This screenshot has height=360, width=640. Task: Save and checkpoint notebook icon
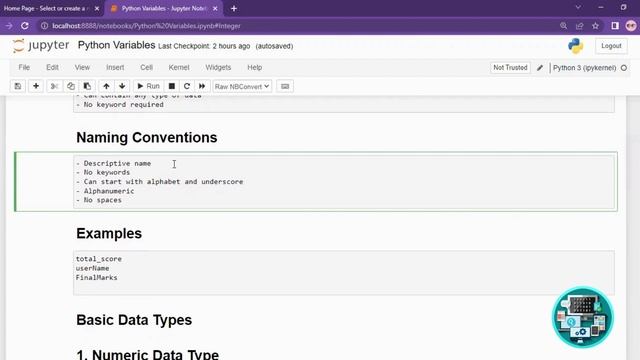[x=18, y=86]
